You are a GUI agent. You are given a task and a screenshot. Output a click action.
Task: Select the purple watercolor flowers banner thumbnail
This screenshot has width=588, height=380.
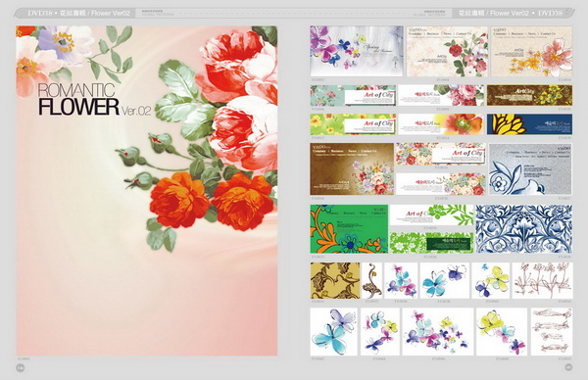pyautogui.click(x=357, y=51)
